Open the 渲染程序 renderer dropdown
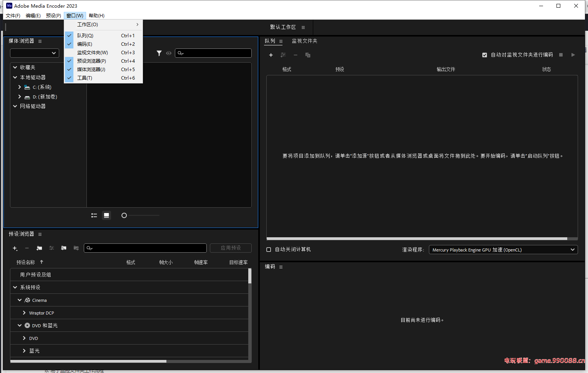Image resolution: width=588 pixels, height=373 pixels. tap(503, 250)
